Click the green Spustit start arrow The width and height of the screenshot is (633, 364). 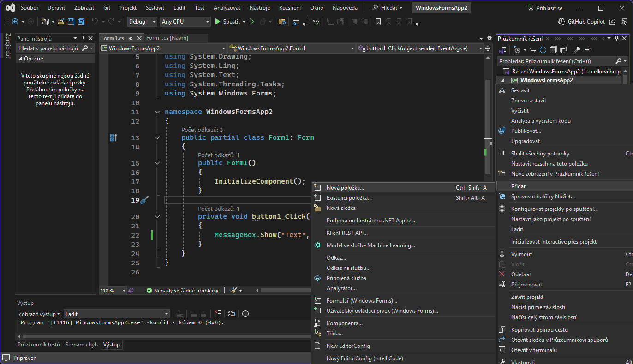click(218, 22)
